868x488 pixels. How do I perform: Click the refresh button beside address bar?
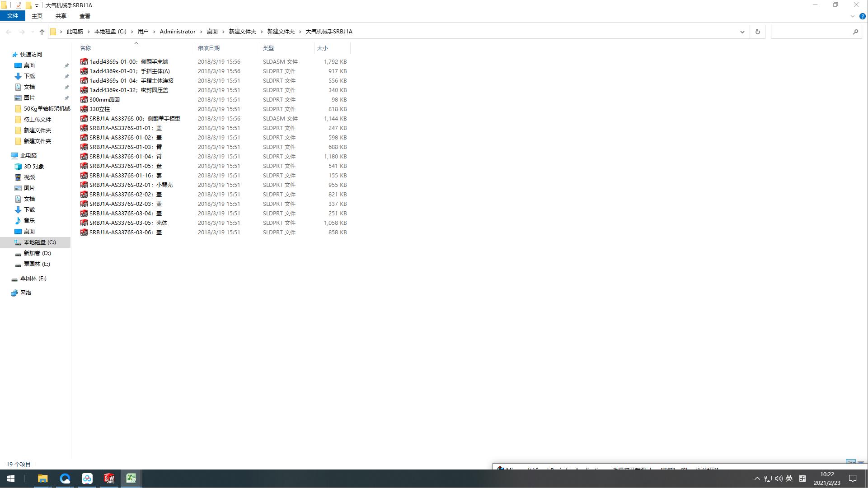758,32
